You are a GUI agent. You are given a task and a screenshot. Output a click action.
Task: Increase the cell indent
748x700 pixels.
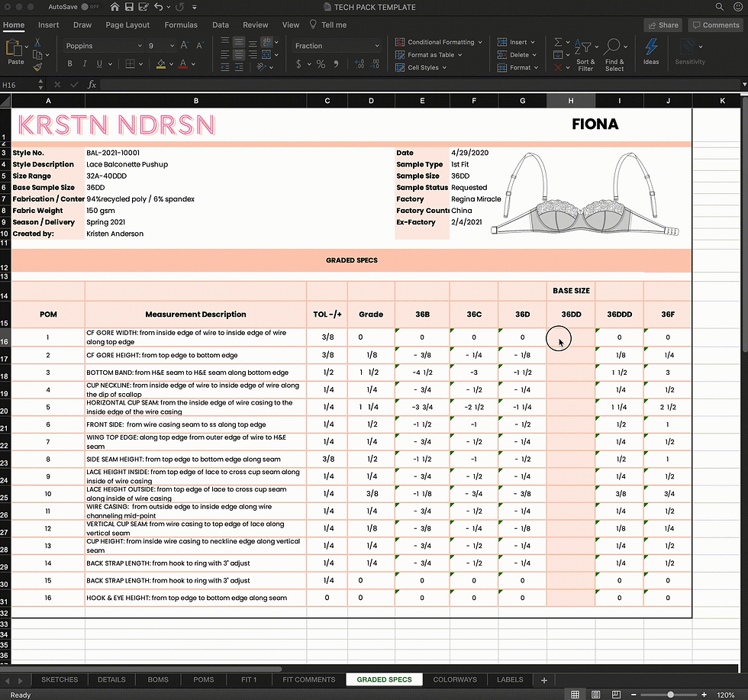coord(239,67)
